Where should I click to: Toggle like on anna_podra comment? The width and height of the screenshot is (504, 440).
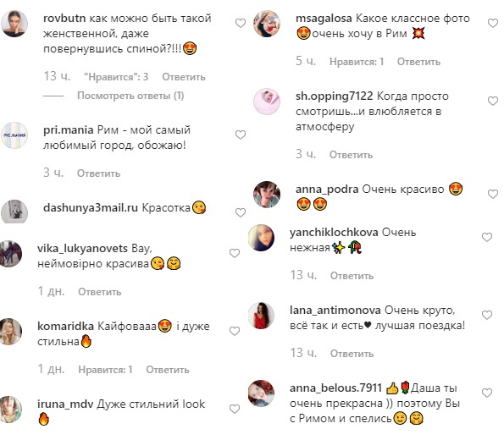click(493, 194)
